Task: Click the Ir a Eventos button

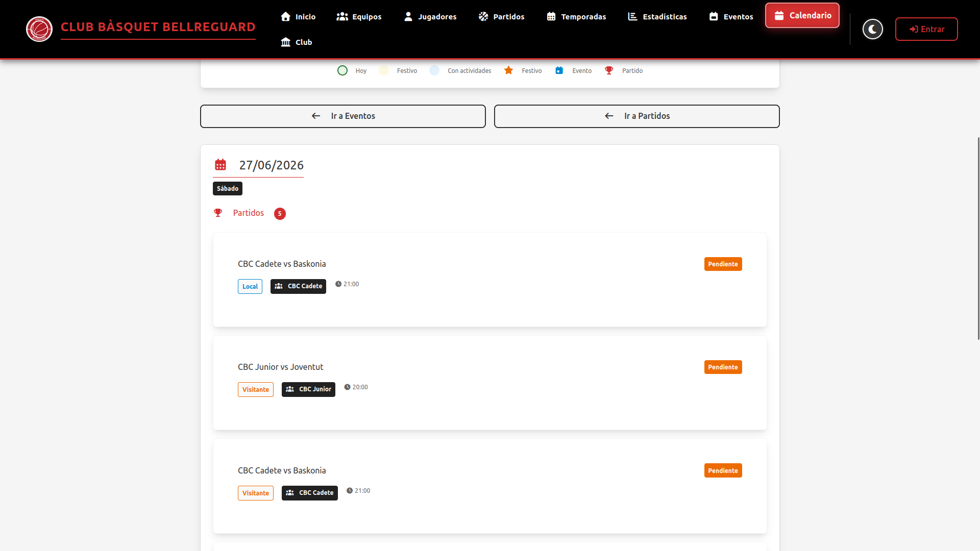Action: tap(343, 116)
